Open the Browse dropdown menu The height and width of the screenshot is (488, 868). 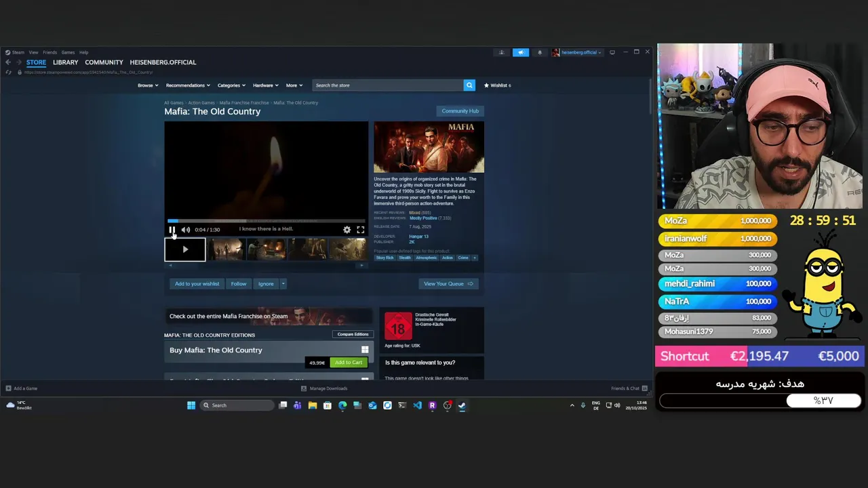pyautogui.click(x=148, y=85)
